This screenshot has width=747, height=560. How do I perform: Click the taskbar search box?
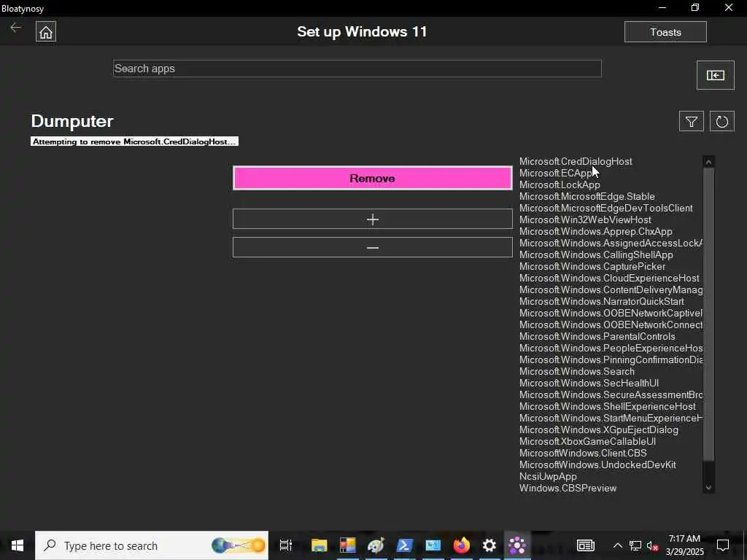tap(152, 545)
